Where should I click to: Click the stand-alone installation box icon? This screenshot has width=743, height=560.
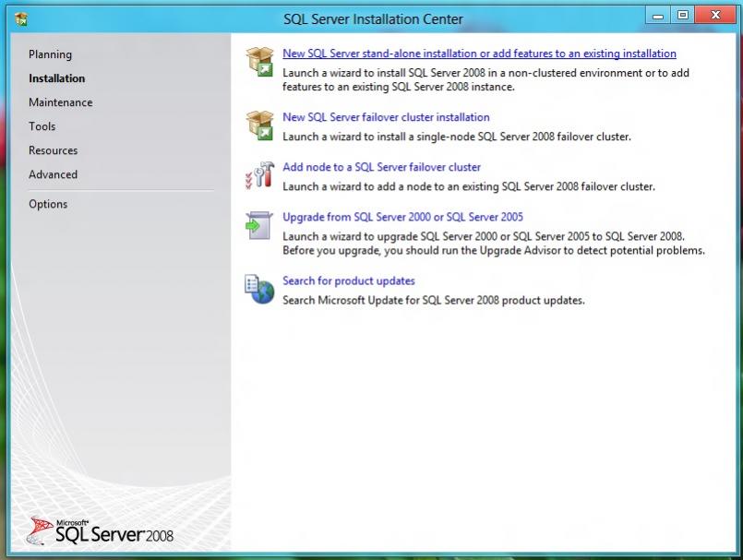259,62
